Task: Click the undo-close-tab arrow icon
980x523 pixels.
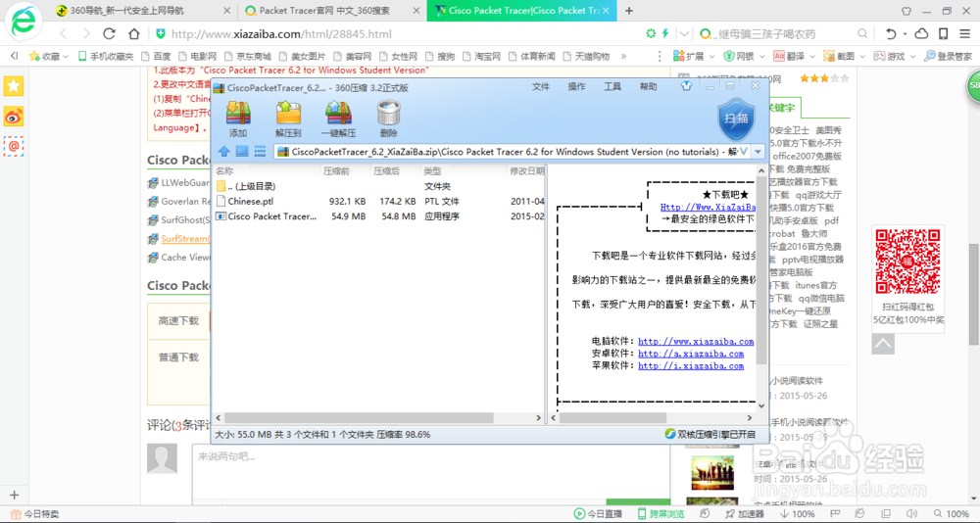Action: click(892, 33)
